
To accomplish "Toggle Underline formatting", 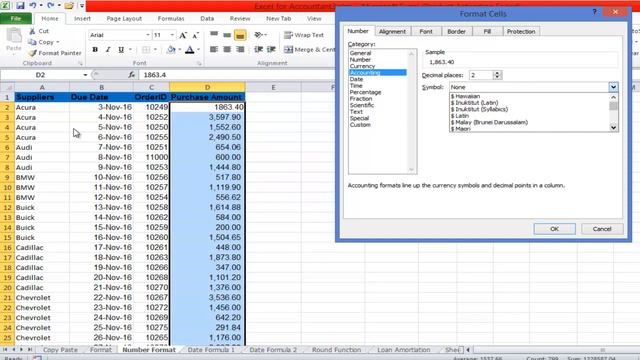I will (121, 49).
